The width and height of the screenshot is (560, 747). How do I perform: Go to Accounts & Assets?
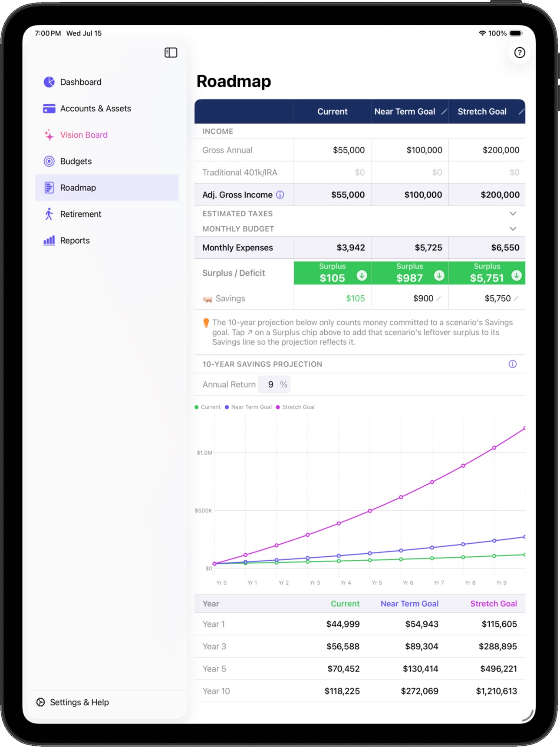pos(107,109)
